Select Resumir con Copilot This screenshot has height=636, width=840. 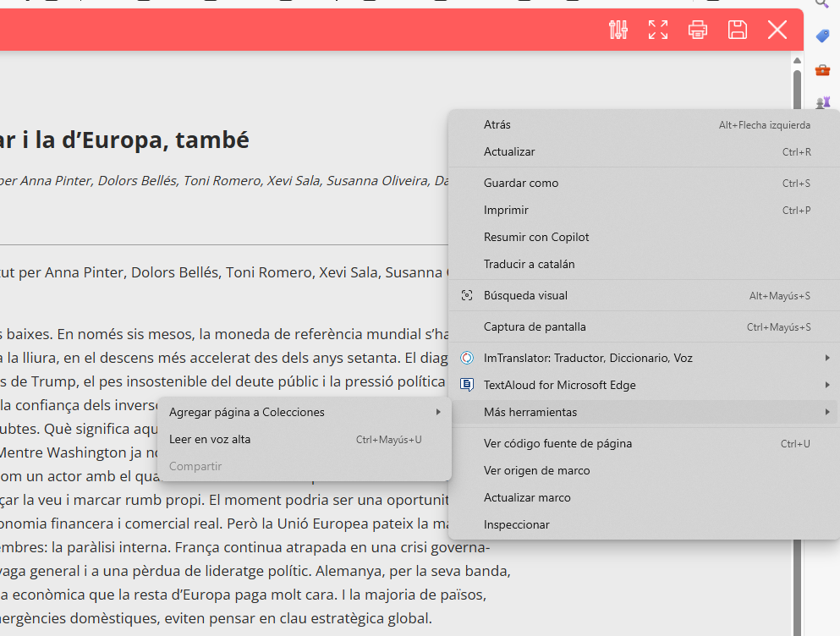pyautogui.click(x=536, y=237)
